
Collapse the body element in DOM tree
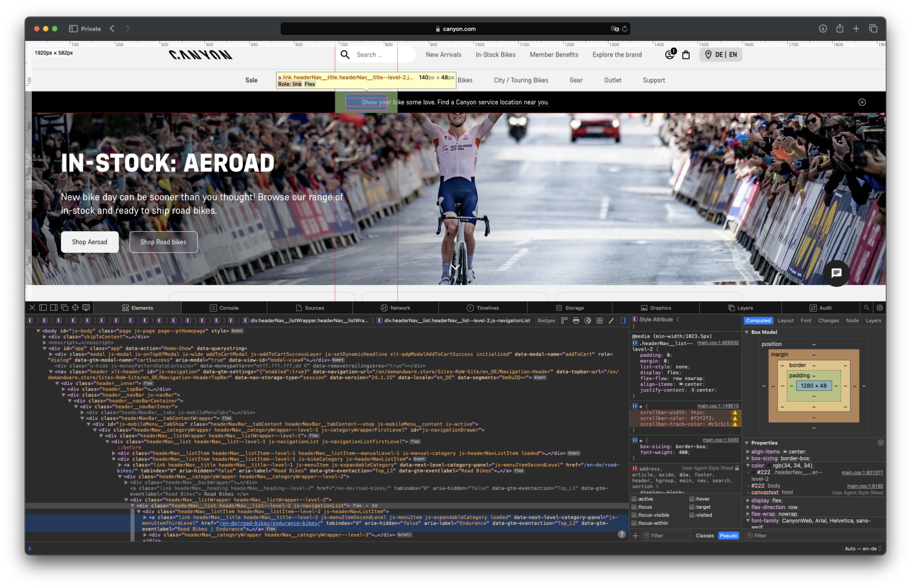click(x=38, y=331)
